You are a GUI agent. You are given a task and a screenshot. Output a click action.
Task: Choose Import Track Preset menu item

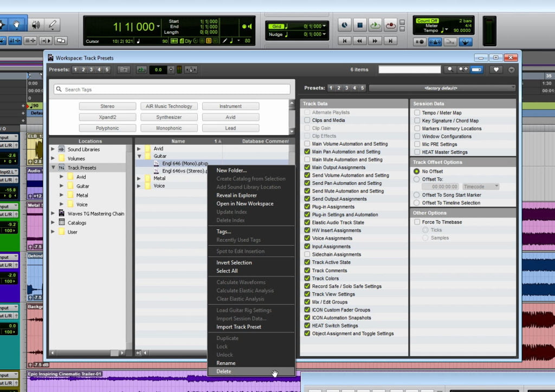pyautogui.click(x=251, y=327)
